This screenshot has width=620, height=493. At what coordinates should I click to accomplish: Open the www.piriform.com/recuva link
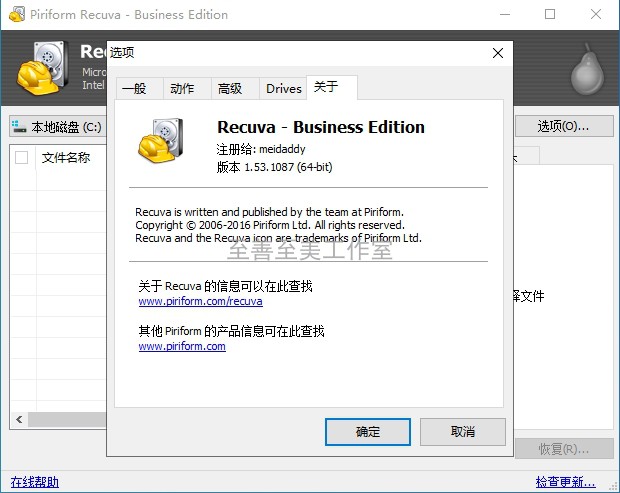tap(200, 301)
